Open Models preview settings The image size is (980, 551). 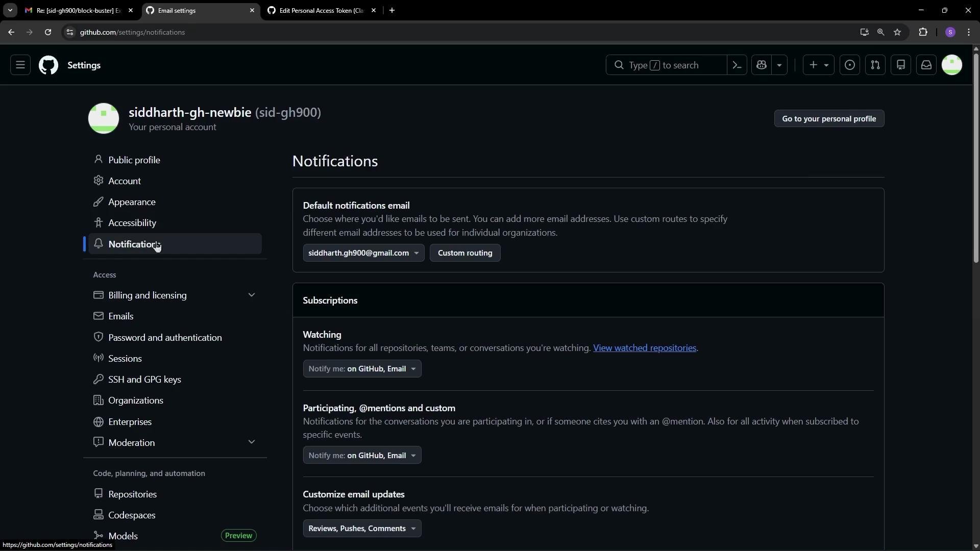(x=175, y=536)
